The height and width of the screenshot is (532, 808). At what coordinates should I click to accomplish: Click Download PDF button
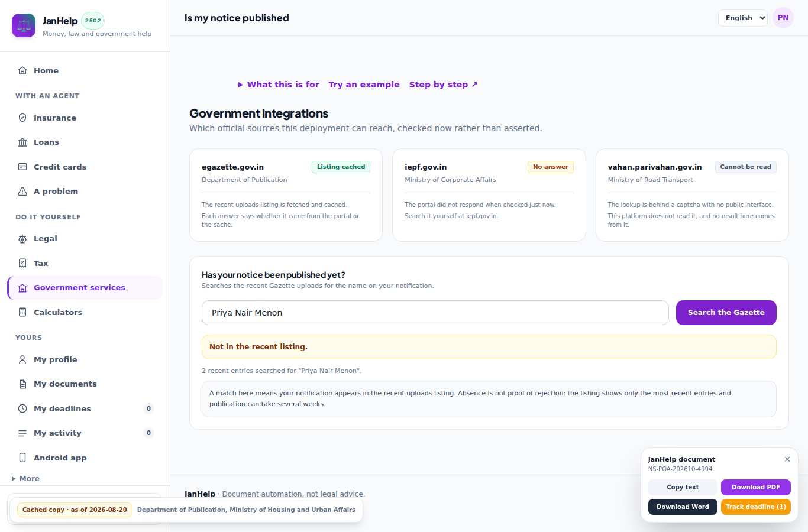pos(756,487)
